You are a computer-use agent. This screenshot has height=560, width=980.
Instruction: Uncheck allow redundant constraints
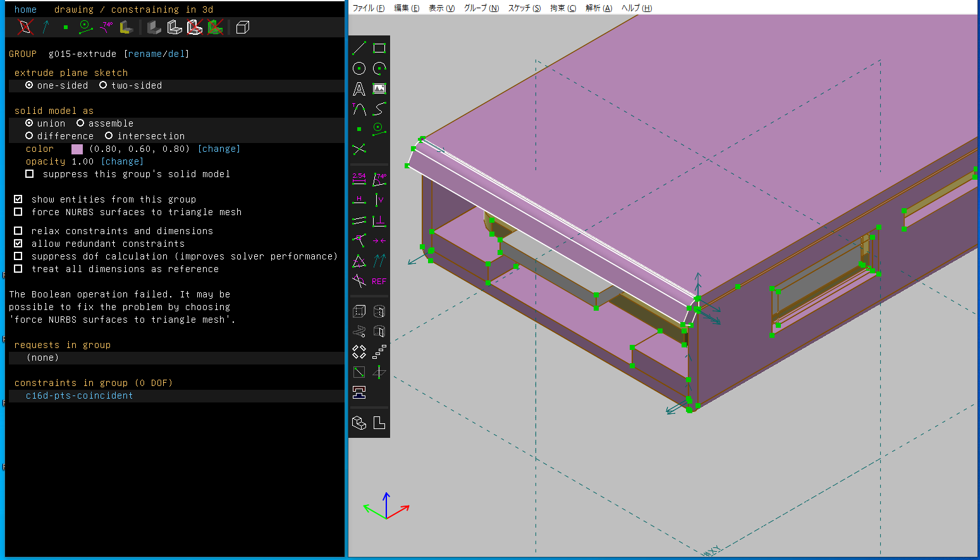point(18,244)
